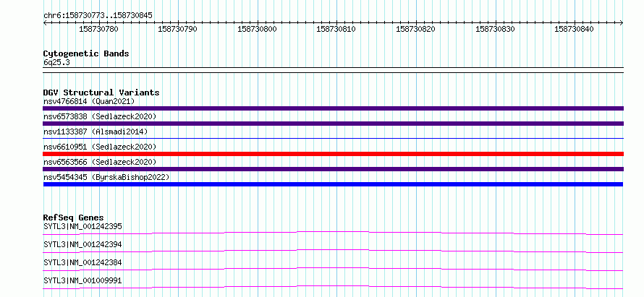Click ruler tick label 158730810
644x297 pixels.
[336, 29]
